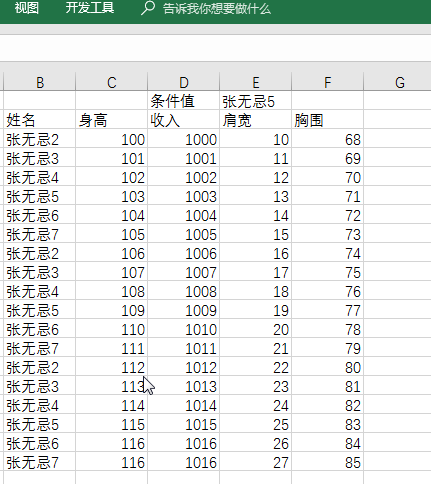This screenshot has width=431, height=484.
Task: Select the 肩宽 cell showing 13
Action: coord(256,196)
